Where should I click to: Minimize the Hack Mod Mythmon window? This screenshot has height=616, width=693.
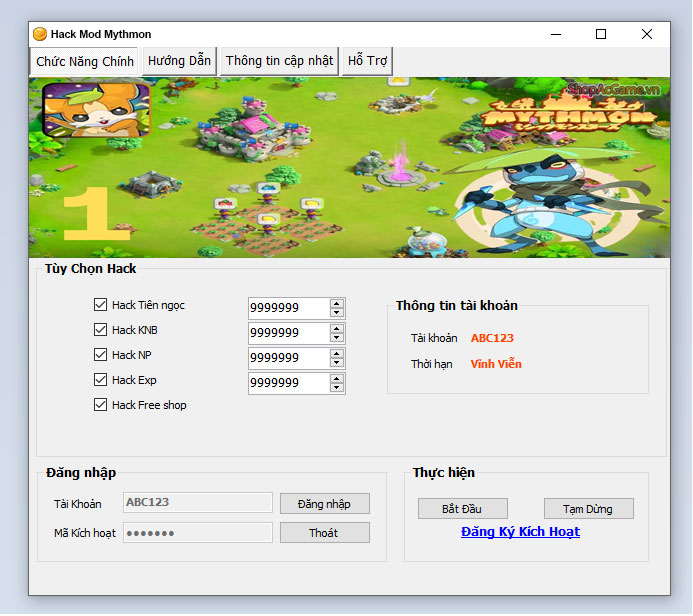pos(556,34)
